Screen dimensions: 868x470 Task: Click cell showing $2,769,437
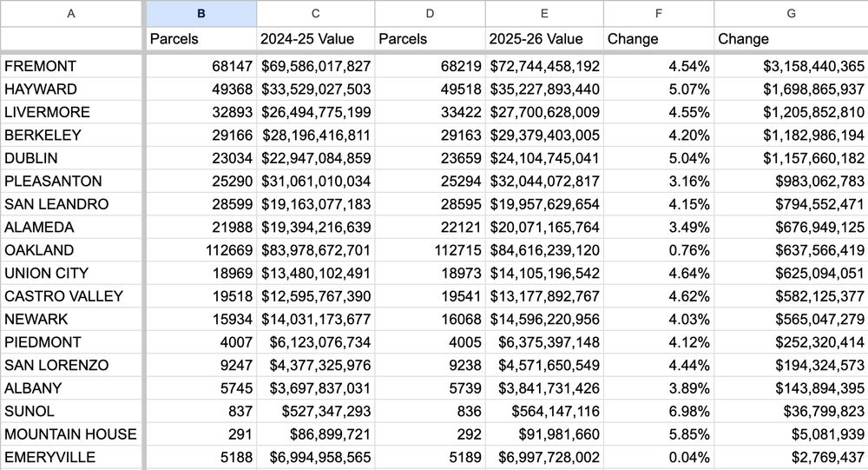(791, 457)
